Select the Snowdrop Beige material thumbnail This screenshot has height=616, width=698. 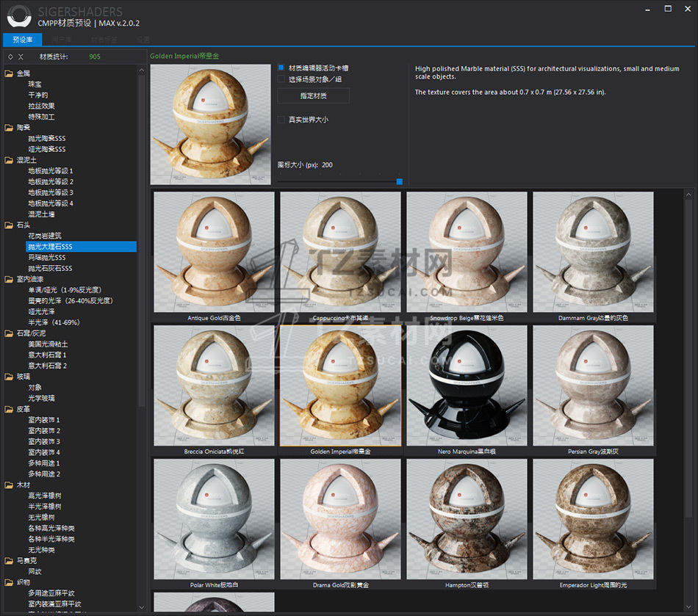pos(467,252)
